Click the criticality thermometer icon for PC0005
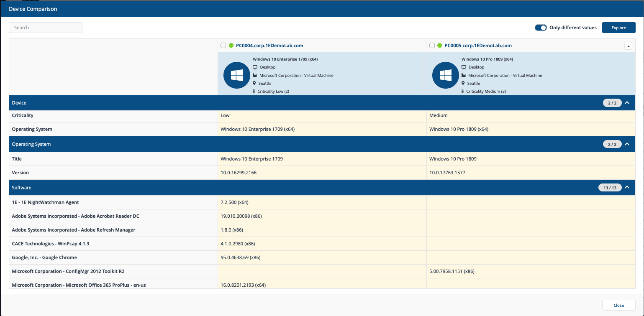644x316 pixels. coord(462,91)
